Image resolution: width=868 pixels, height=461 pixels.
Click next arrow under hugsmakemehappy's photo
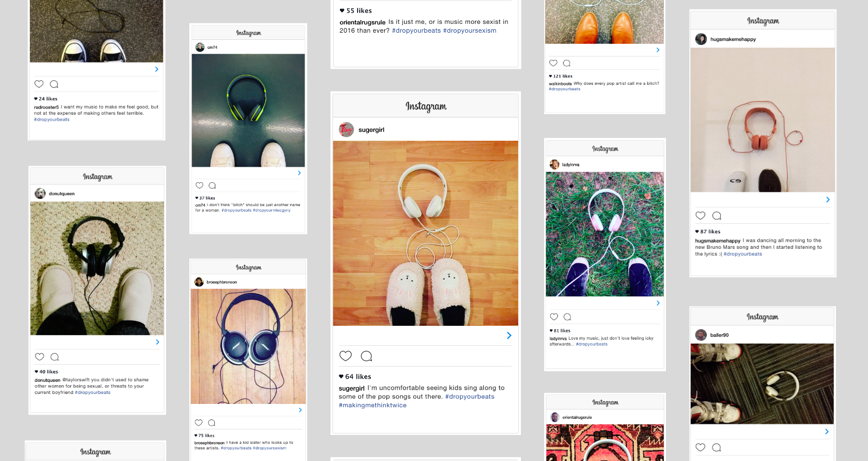[x=828, y=199]
